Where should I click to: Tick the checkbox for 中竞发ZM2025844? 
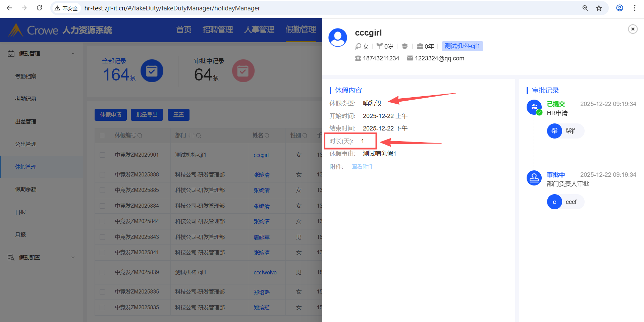click(102, 221)
